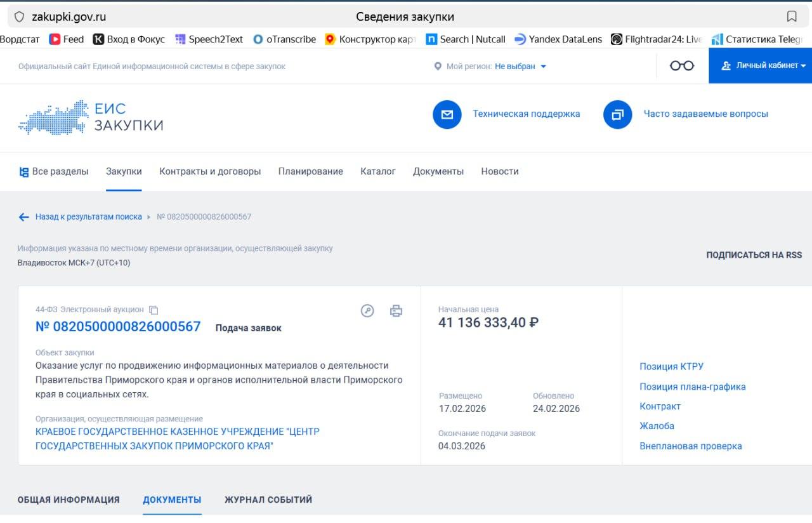Click the frequently asked questions icon
Screen dimensions: 812x523
point(617,114)
